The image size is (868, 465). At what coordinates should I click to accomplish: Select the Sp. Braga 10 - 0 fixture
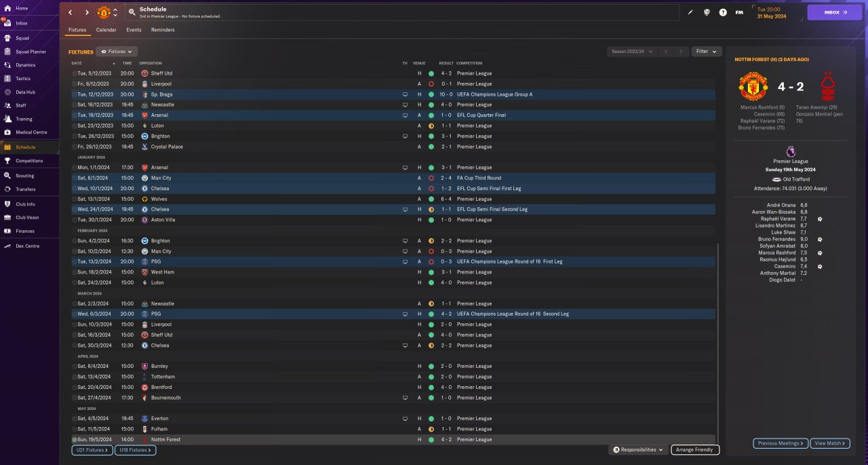(x=393, y=94)
